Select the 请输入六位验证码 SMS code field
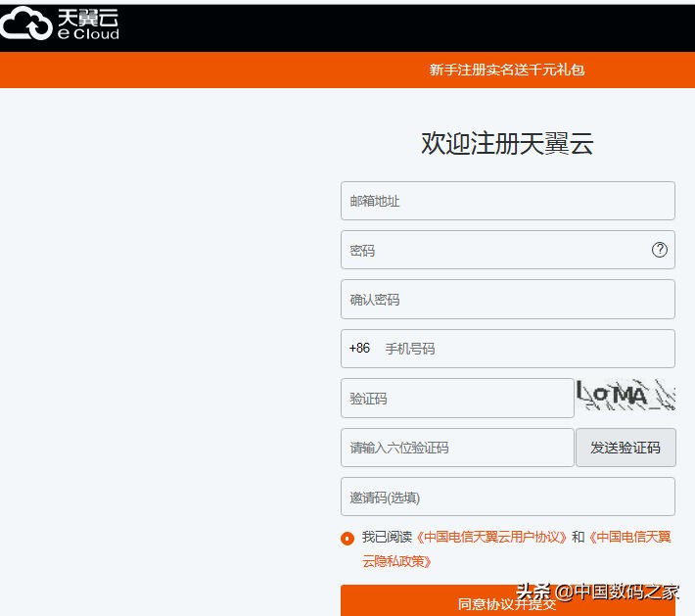Viewport: 695px width, 616px height. point(457,448)
